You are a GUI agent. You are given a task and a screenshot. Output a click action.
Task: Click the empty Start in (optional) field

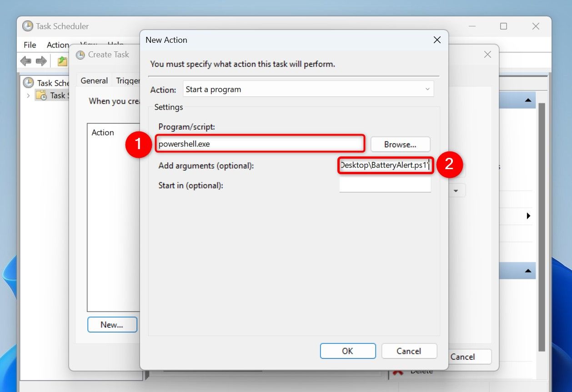point(385,185)
